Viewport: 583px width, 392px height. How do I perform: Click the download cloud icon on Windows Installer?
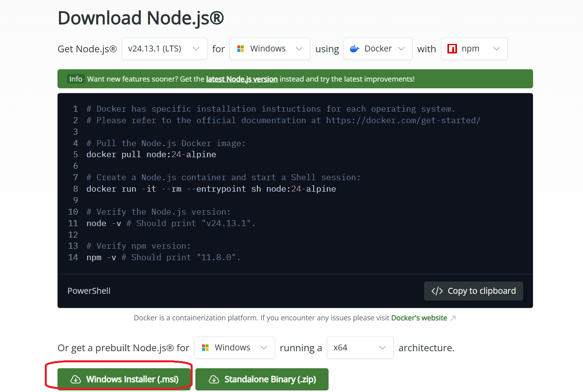[x=76, y=379]
